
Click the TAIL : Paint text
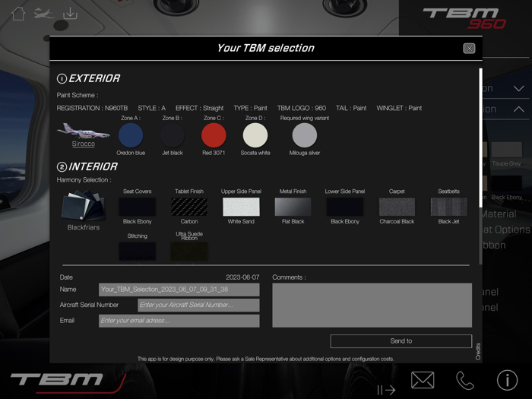[351, 108]
